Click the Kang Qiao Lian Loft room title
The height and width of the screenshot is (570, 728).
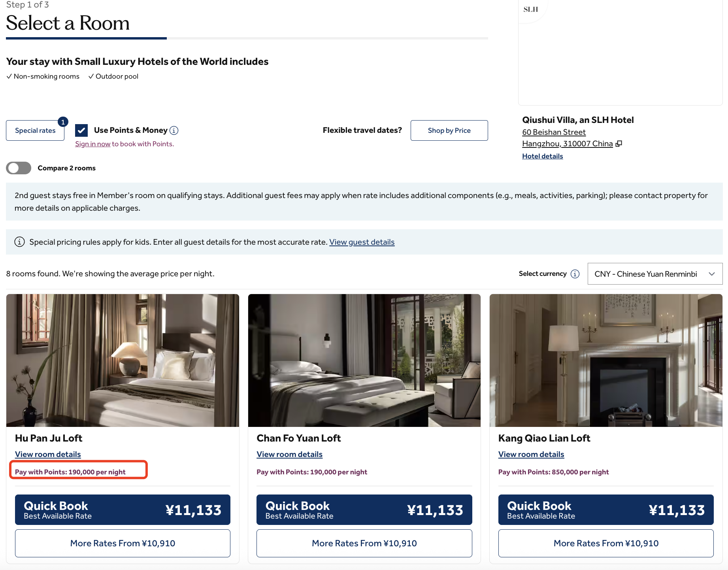[544, 438]
